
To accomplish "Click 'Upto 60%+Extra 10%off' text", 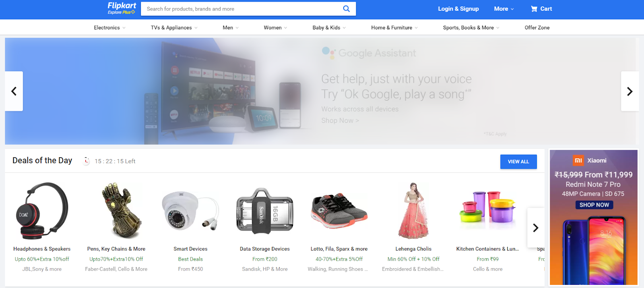I will [42, 259].
